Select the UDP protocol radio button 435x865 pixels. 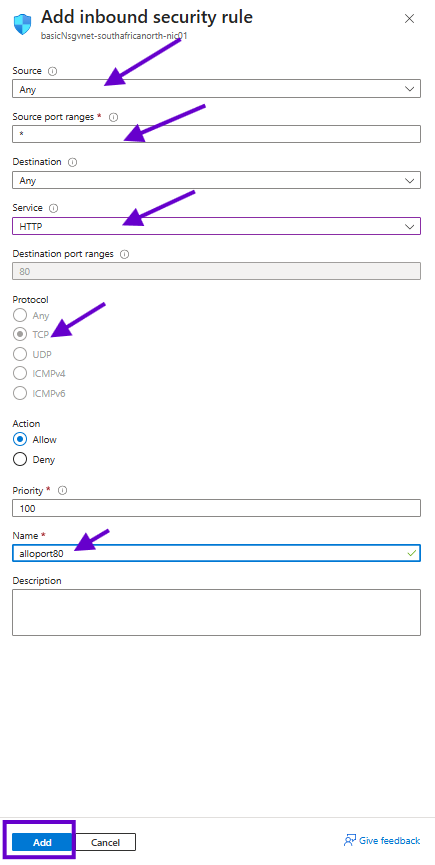click(20, 354)
